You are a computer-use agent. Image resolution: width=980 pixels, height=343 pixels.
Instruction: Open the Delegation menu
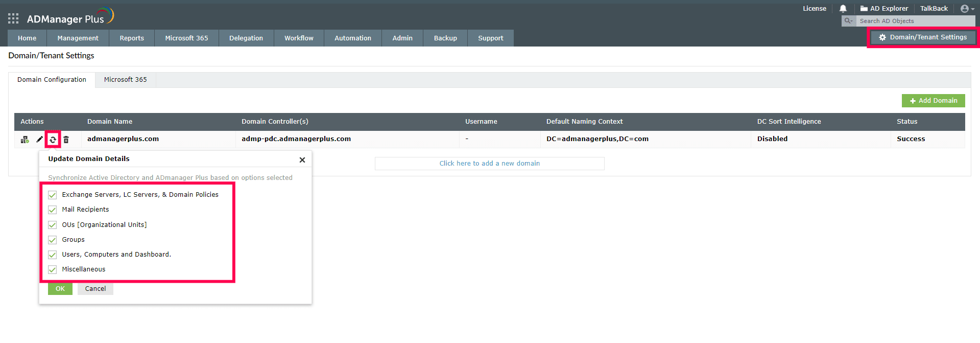246,38
